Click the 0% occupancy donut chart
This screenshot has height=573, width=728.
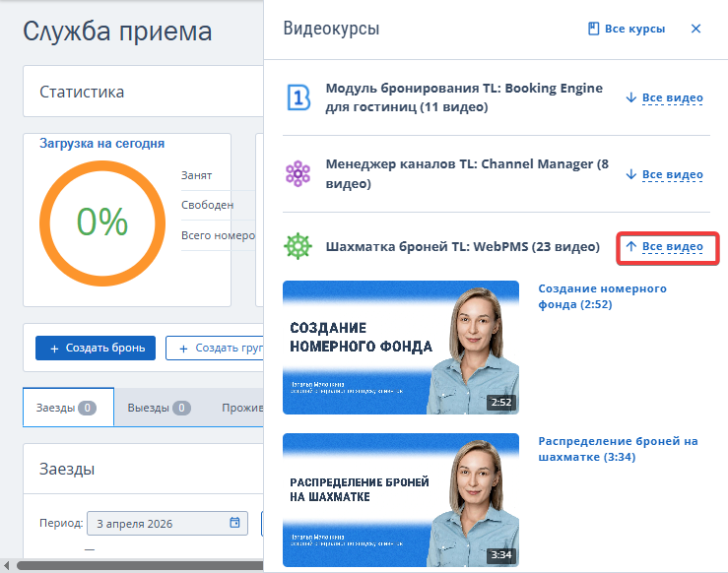102,223
